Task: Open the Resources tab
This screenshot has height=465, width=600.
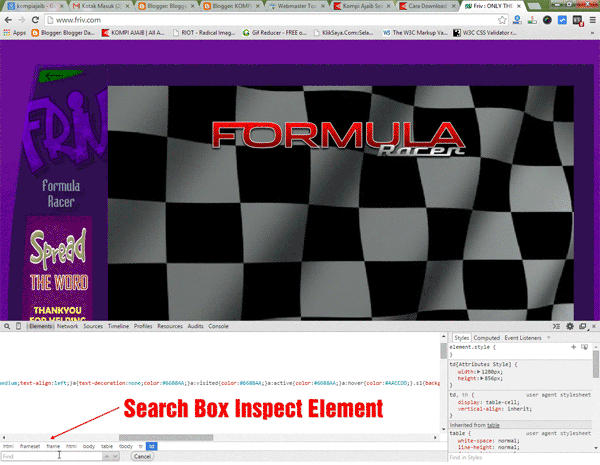Action: [170, 326]
